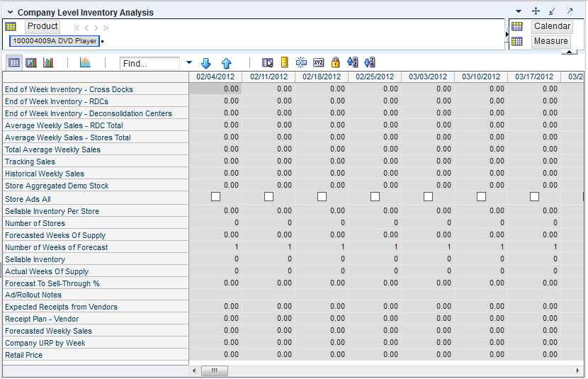Click the Measure dimension button

point(550,41)
